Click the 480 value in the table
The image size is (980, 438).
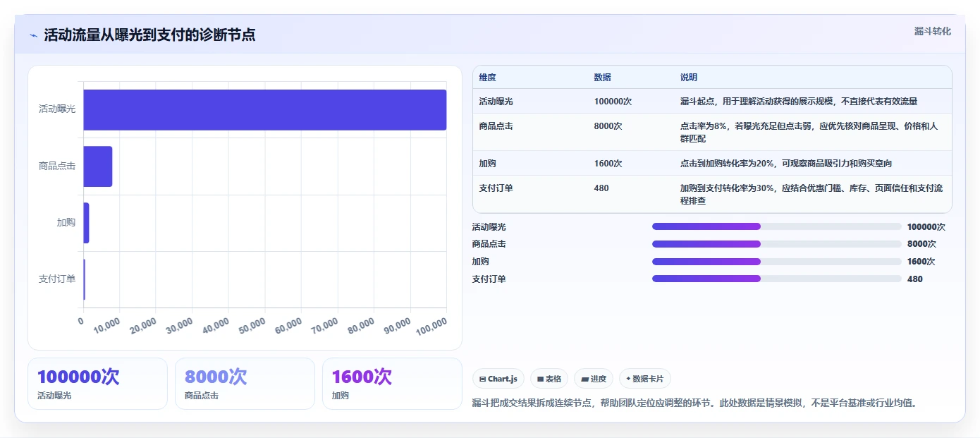(601, 188)
